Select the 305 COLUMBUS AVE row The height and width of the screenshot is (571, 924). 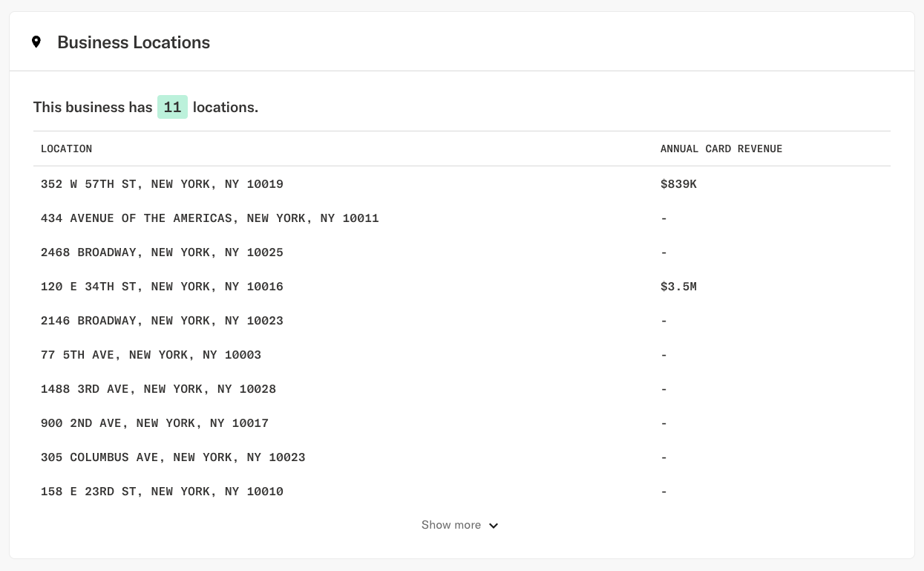[x=173, y=457]
